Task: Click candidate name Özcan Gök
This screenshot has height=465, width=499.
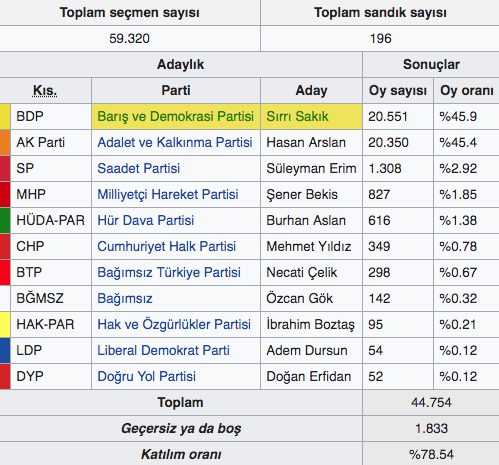Action: point(299,299)
